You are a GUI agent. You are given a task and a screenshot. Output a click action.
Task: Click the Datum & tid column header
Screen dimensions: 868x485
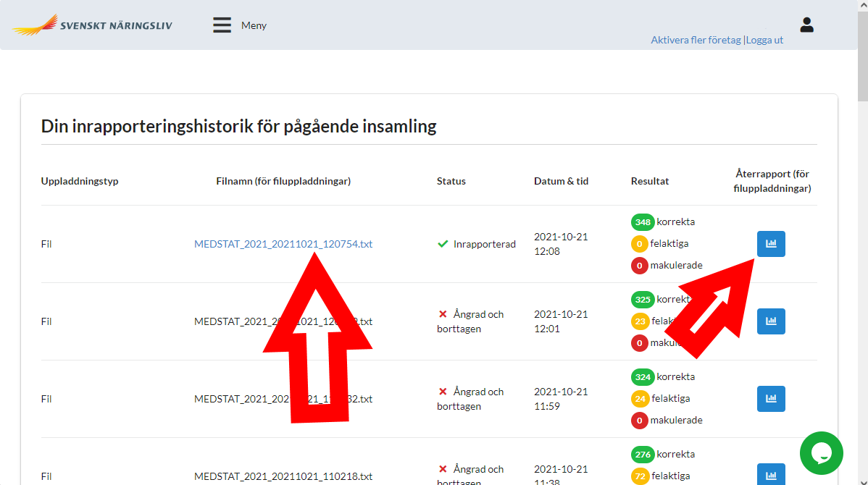click(x=561, y=181)
